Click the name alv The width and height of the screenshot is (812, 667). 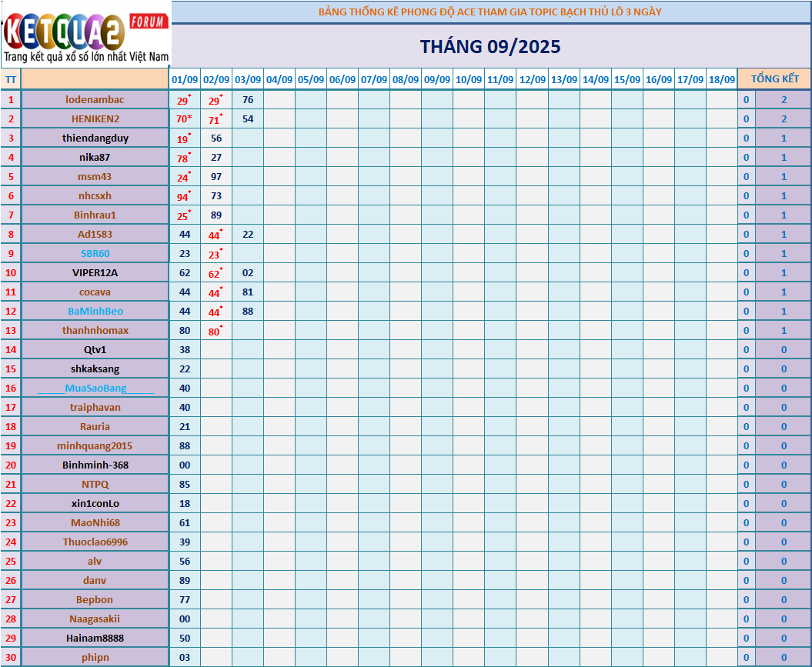[95, 562]
